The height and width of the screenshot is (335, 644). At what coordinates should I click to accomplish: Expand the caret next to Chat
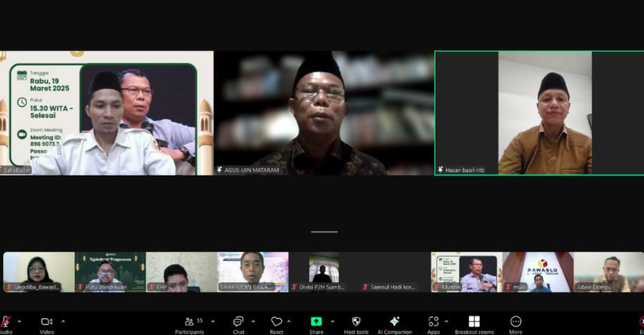click(253, 321)
